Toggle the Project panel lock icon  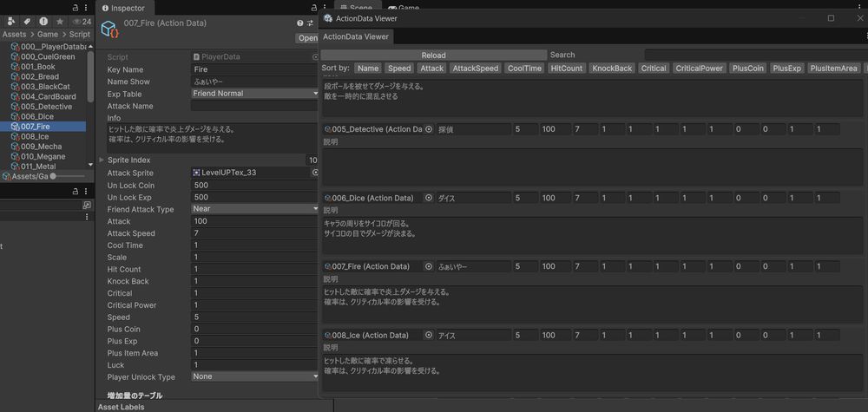(x=76, y=8)
